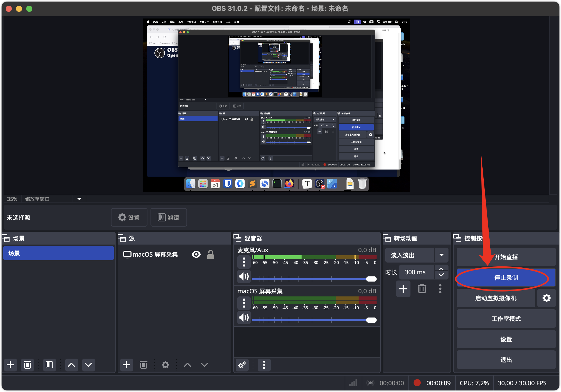The height and width of the screenshot is (392, 561).
Task: Open the mixer panel's three-dot menu at the bottom
Action: 264,365
